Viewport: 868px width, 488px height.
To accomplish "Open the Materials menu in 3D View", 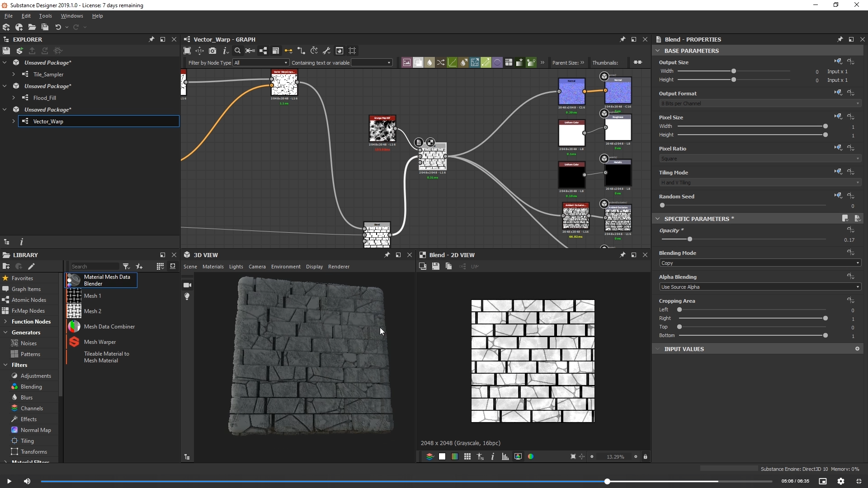I will tap(213, 267).
